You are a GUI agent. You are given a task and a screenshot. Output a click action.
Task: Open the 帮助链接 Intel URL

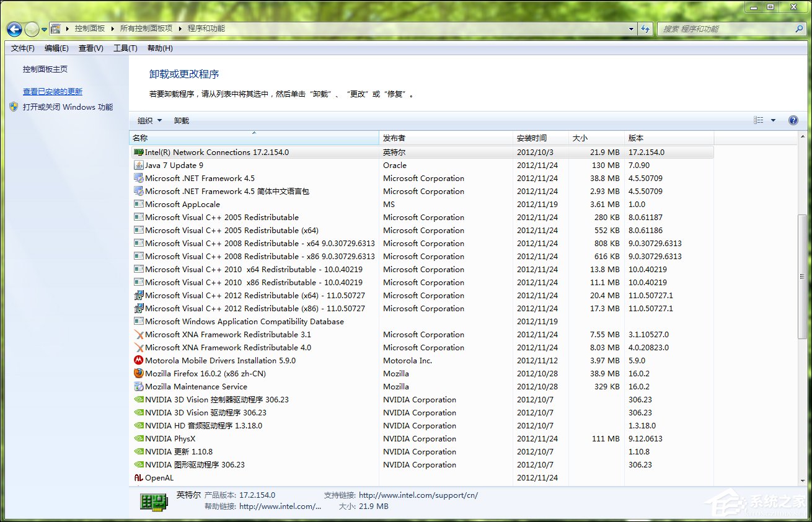pos(280,507)
